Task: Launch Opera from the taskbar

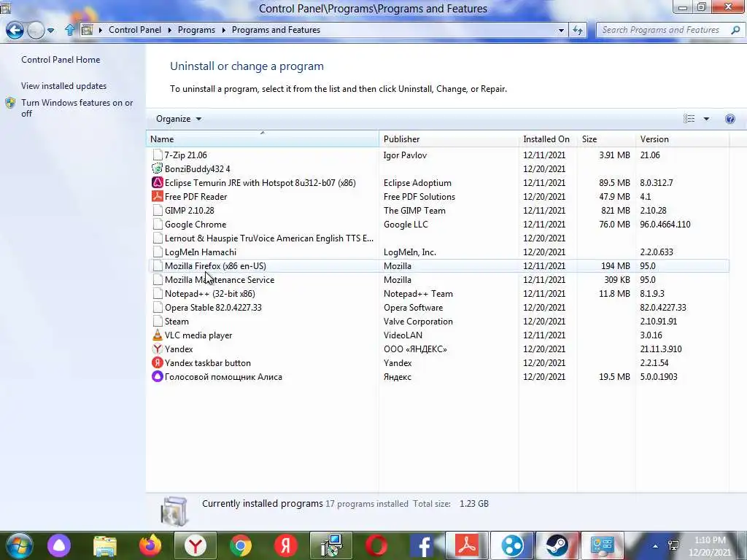Action: coord(376,545)
